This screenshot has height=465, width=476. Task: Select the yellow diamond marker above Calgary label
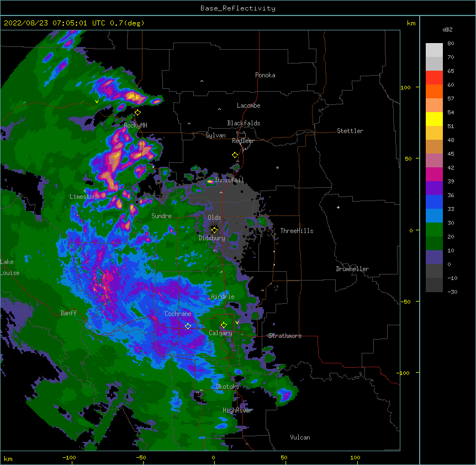(x=224, y=325)
